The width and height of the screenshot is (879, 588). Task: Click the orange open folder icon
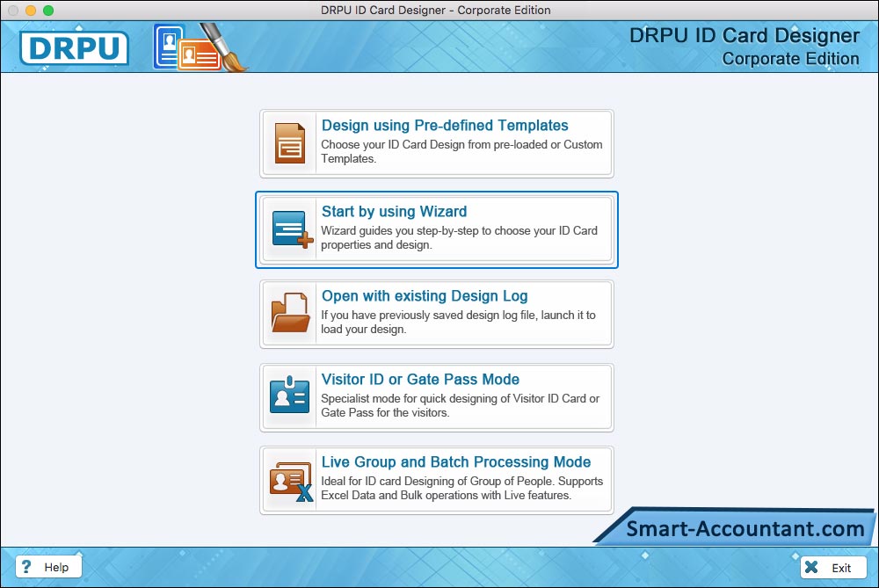pyautogui.click(x=290, y=312)
